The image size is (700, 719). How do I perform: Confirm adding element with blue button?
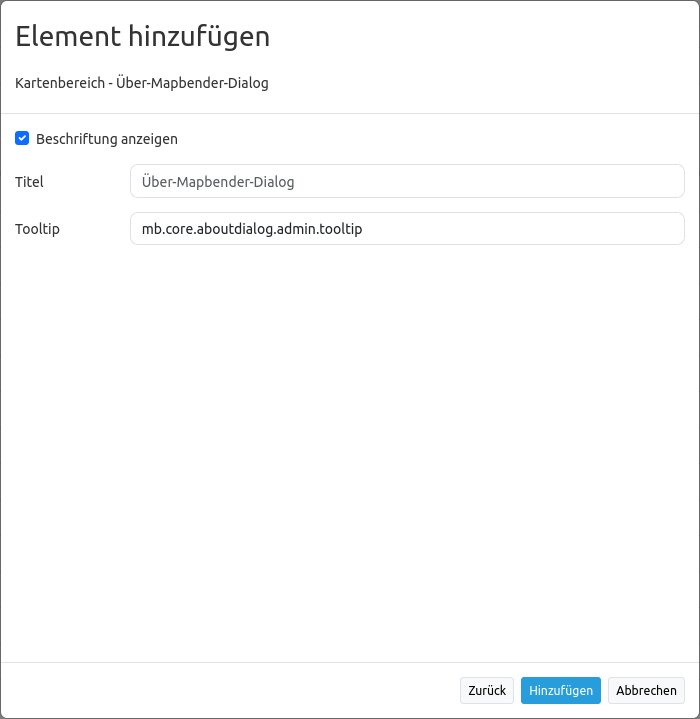pos(561,690)
